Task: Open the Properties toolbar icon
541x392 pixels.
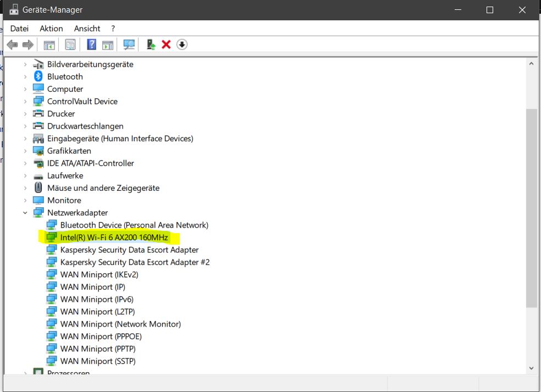Action: click(x=70, y=45)
